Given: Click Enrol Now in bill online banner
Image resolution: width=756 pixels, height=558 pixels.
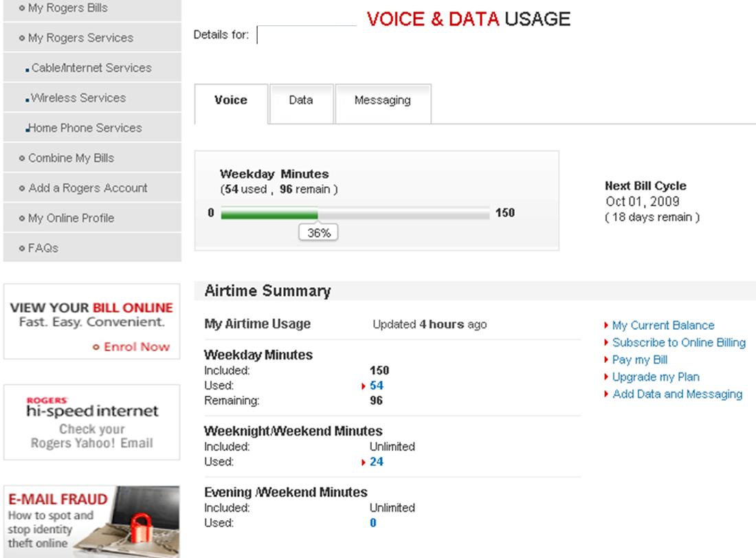Looking at the screenshot, I should [x=137, y=347].
